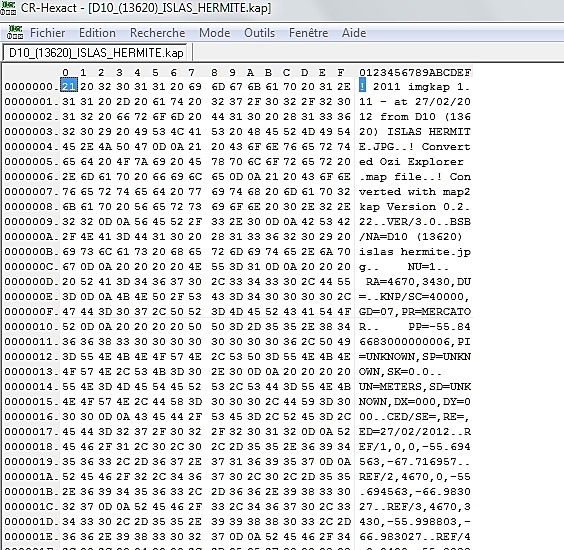Click row offset label 0000010
564x550 pixels.
pyautogui.click(x=31, y=327)
